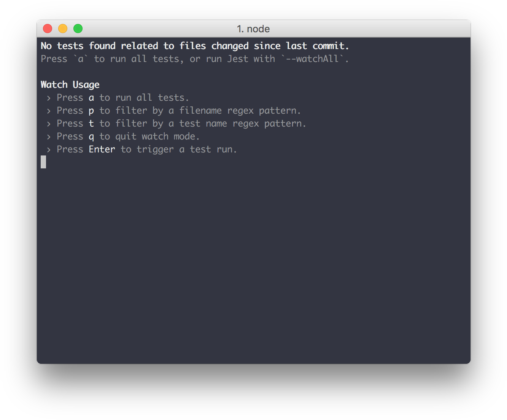Click "No tests found" message line

tap(195, 46)
